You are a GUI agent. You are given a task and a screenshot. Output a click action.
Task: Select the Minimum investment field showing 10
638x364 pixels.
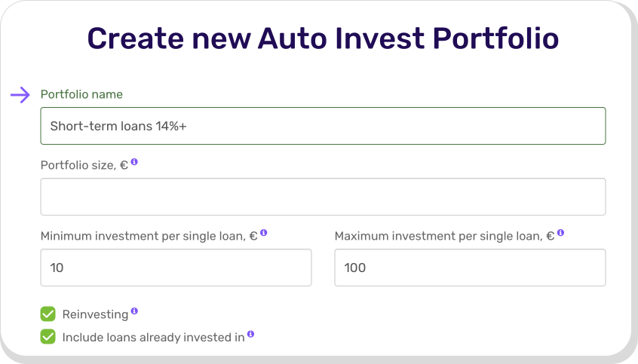point(176,268)
